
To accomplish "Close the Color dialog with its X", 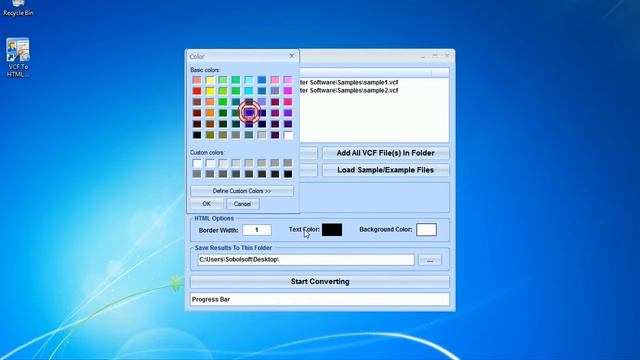I will click(291, 56).
